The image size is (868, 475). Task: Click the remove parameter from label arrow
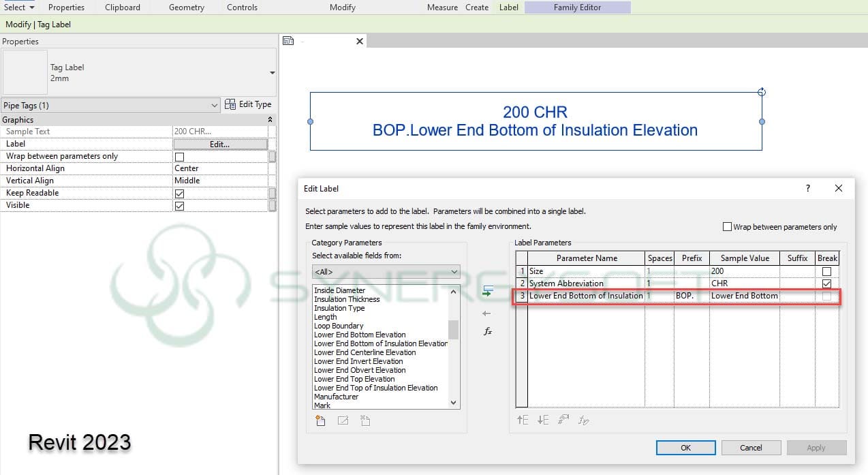coord(486,313)
